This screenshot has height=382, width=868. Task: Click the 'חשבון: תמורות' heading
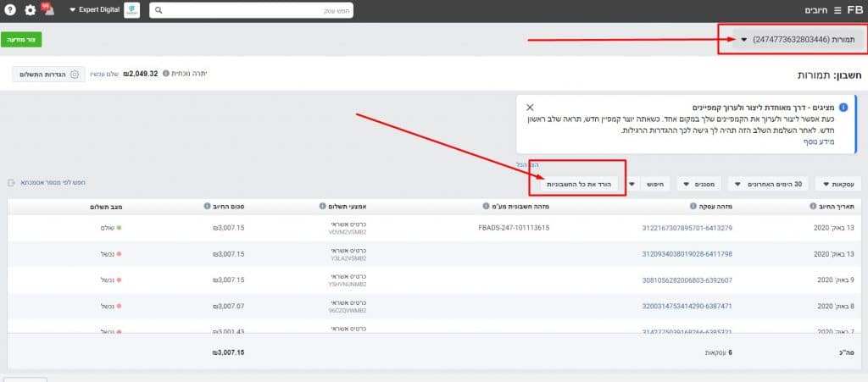(829, 74)
